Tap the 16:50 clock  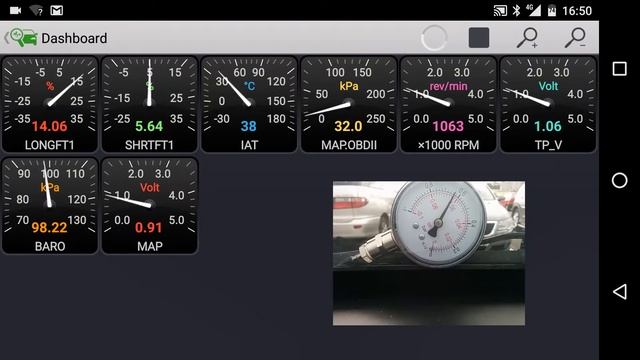(x=577, y=11)
